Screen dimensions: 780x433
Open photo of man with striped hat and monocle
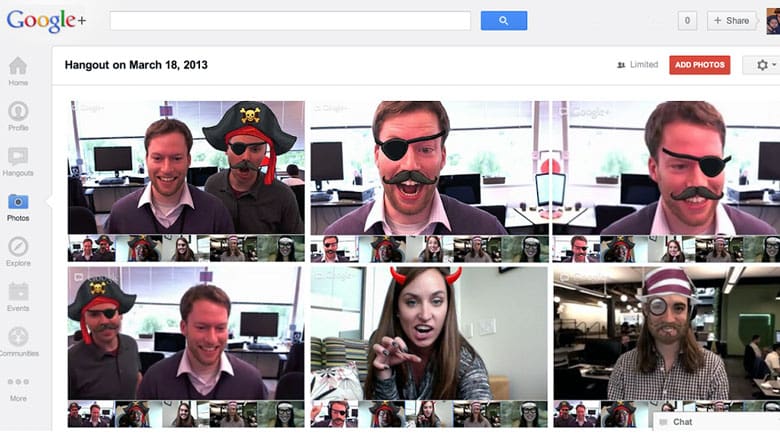tap(665, 333)
